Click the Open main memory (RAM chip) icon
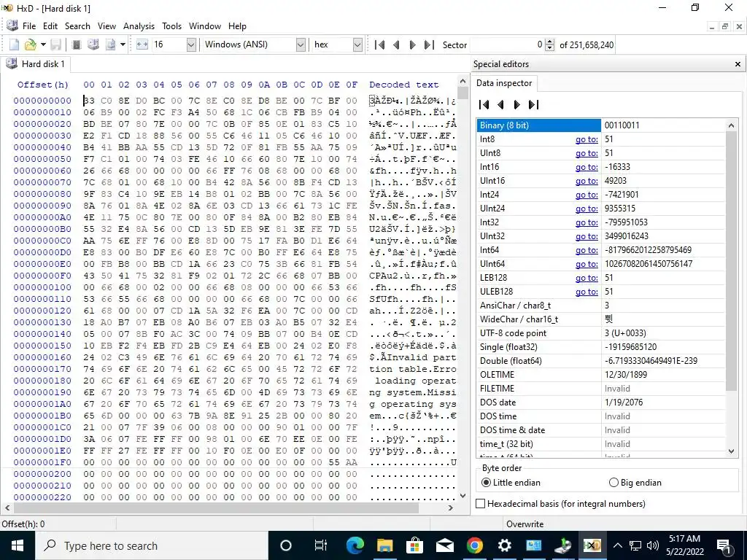The width and height of the screenshot is (747, 560). click(76, 44)
